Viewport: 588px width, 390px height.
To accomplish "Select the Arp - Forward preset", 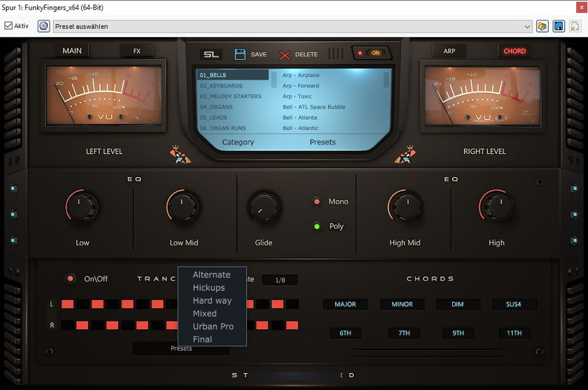I will 301,86.
